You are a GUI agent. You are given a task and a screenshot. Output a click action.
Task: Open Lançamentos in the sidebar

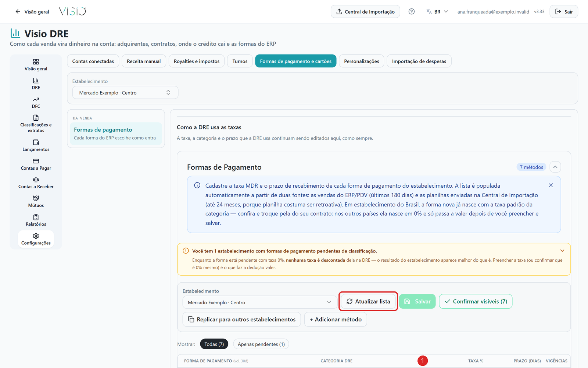[x=36, y=145]
